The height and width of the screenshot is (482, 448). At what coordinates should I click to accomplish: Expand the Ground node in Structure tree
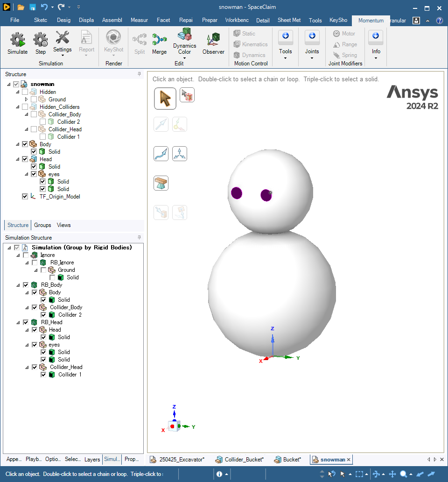point(27,99)
